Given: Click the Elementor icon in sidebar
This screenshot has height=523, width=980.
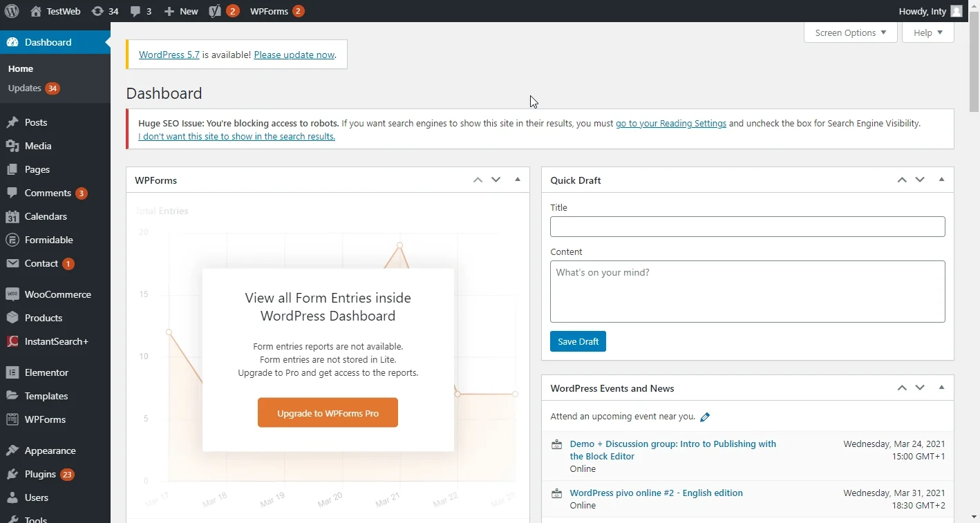Looking at the screenshot, I should click(x=12, y=372).
